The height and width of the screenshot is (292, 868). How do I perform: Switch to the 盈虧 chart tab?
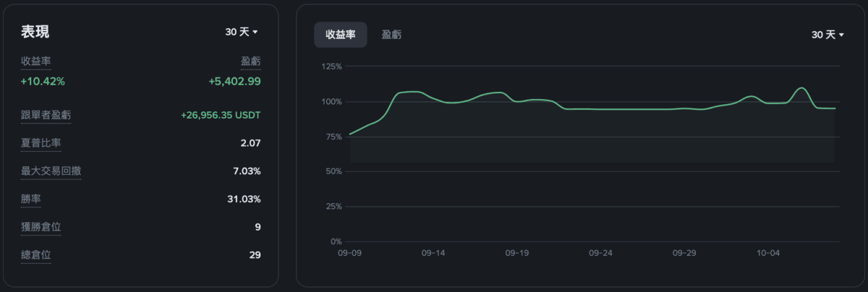coord(392,35)
